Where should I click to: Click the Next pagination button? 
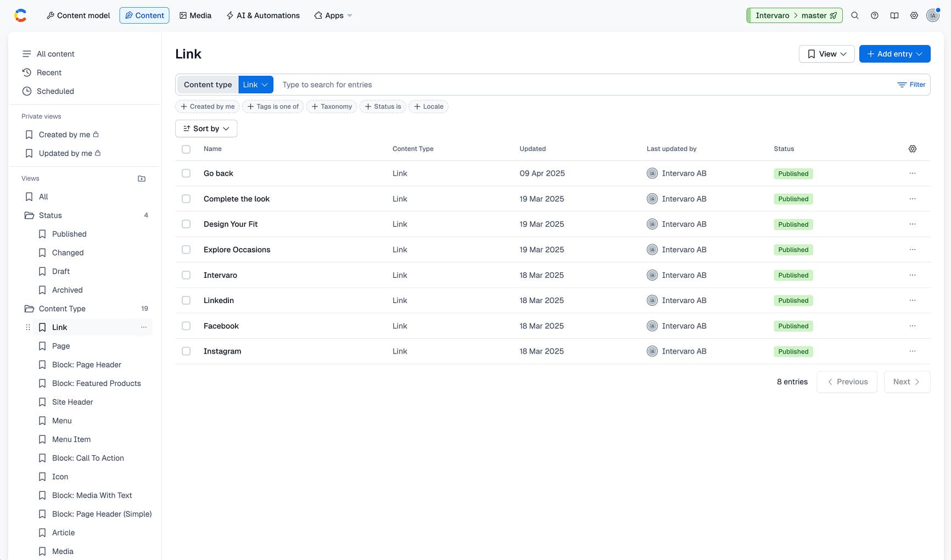pyautogui.click(x=907, y=382)
